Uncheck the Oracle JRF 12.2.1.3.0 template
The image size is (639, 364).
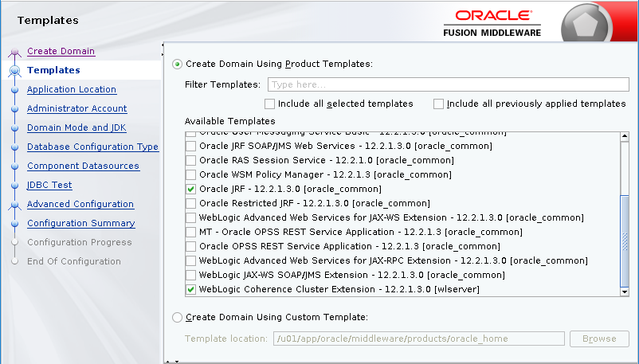(x=190, y=190)
